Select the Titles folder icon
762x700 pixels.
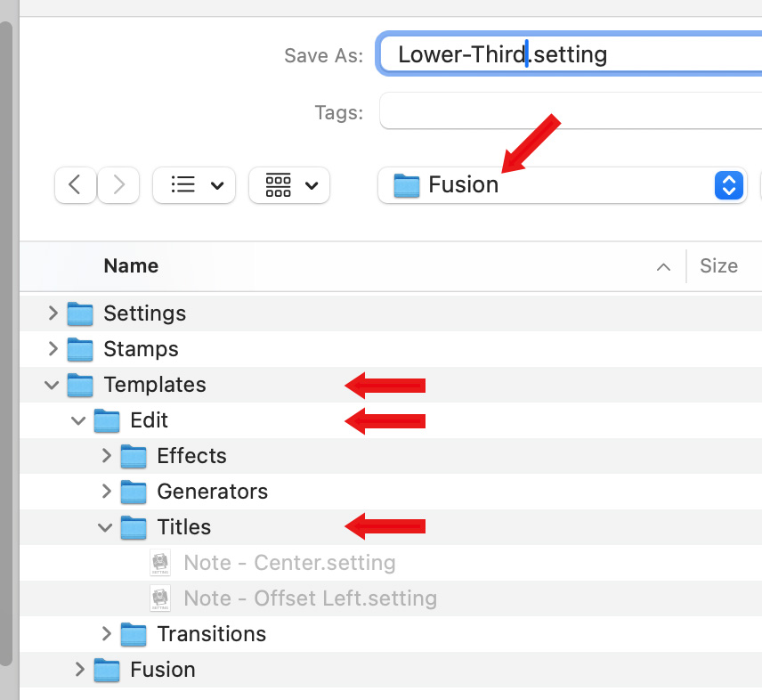point(134,527)
